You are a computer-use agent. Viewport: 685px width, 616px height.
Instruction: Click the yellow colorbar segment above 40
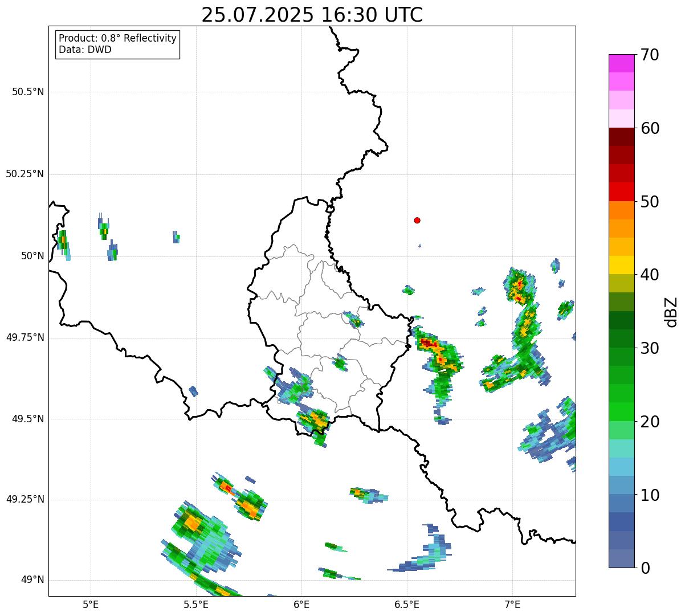click(621, 265)
